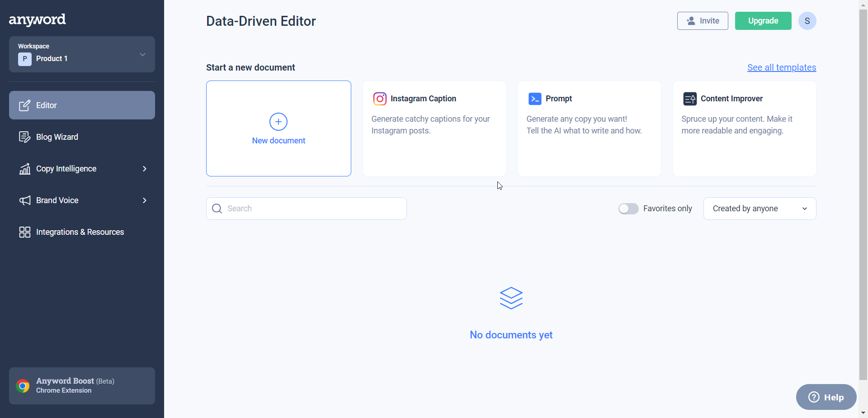
Task: Click the Prompt terminal icon
Action: click(x=535, y=99)
